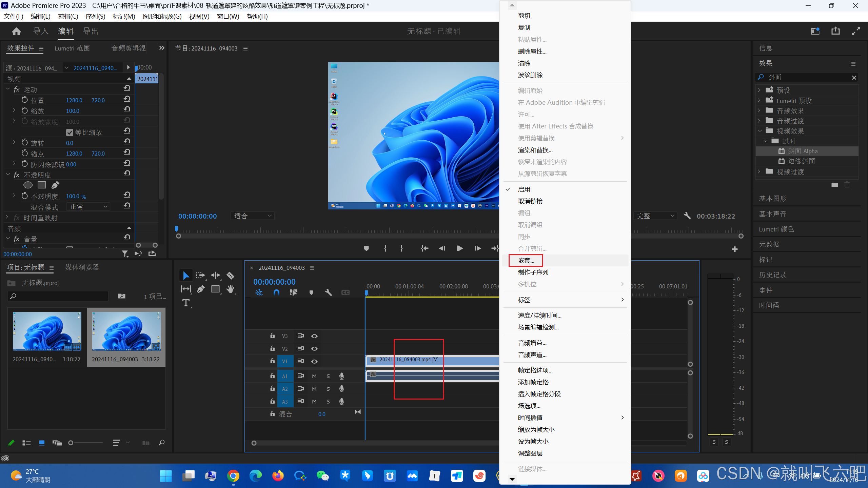Image resolution: width=868 pixels, height=488 pixels.
Task: Toggle V2 track visibility eye
Action: (314, 349)
